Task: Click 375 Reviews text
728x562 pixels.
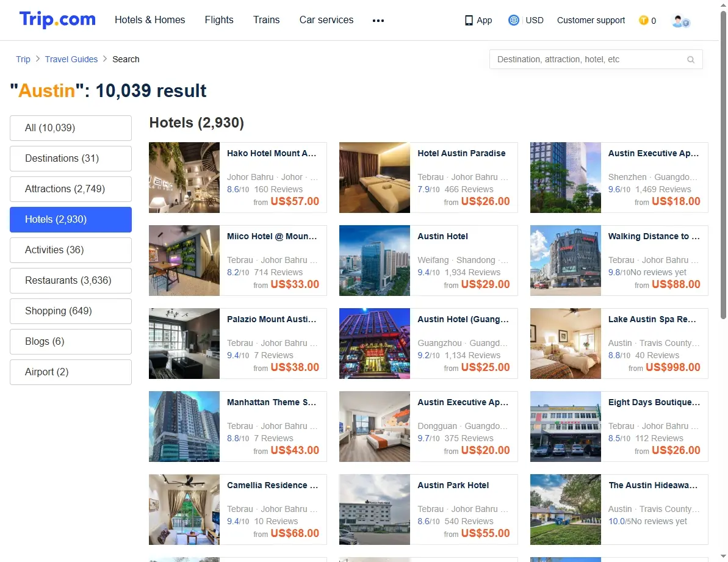Action: point(469,439)
